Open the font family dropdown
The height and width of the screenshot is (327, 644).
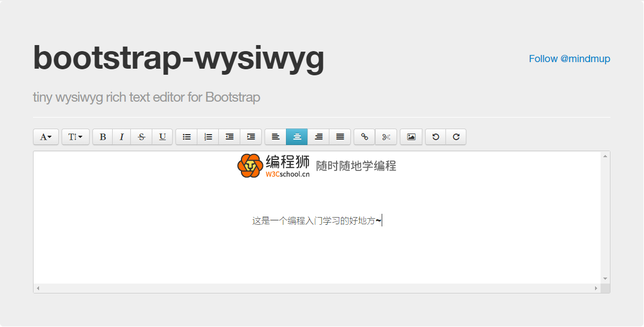(x=46, y=137)
